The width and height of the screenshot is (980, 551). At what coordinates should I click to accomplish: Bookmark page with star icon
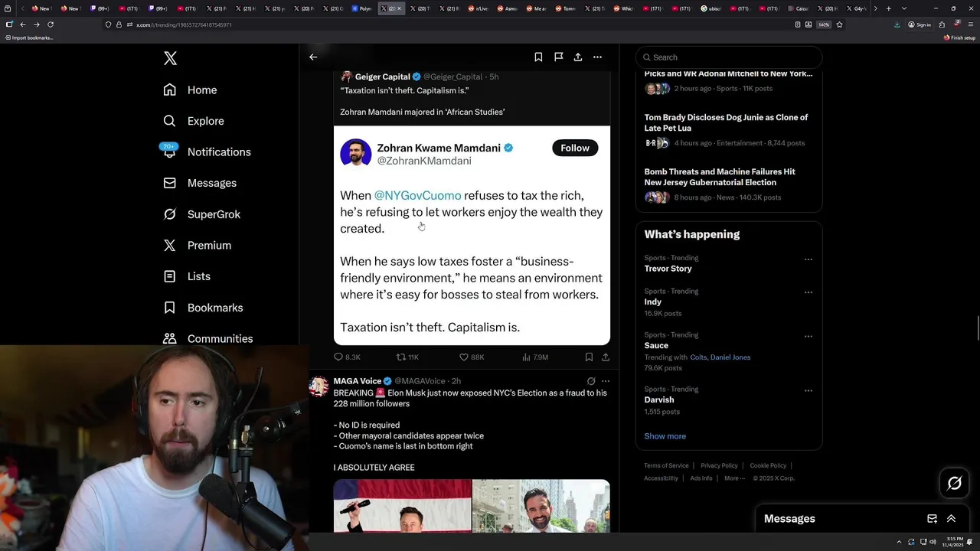[839, 24]
